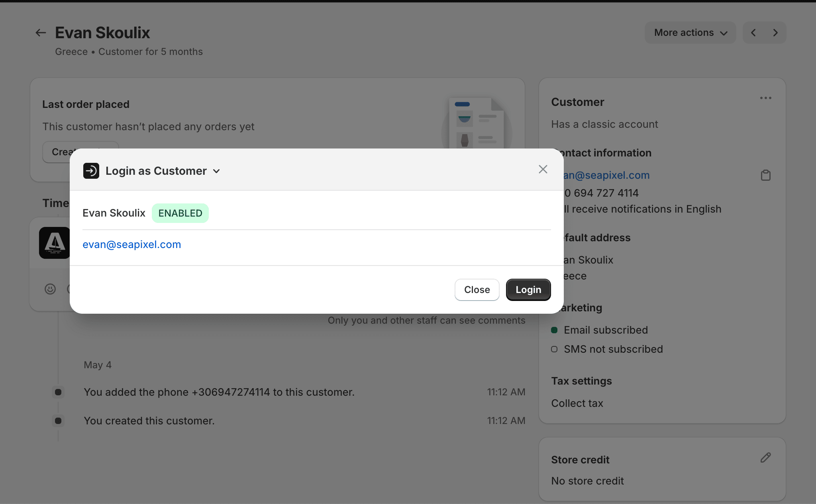The image size is (816, 504).
Task: Copy email with the clipboard icon
Action: [766, 175]
